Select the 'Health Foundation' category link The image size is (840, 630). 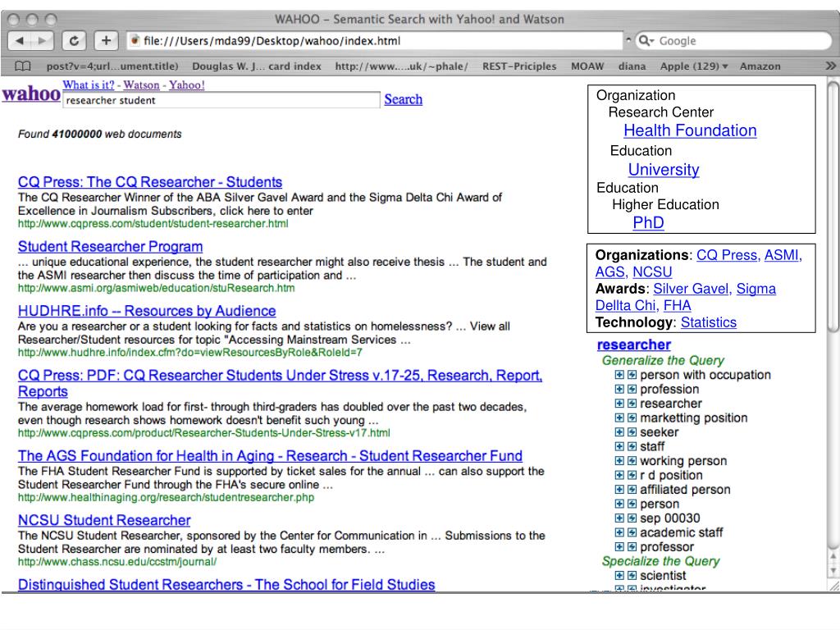(x=690, y=130)
